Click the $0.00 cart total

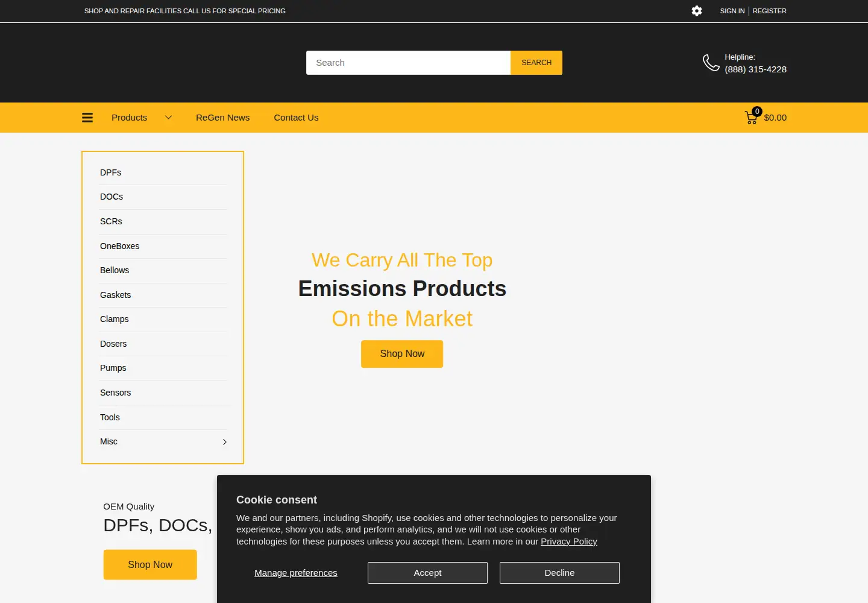pos(775,118)
